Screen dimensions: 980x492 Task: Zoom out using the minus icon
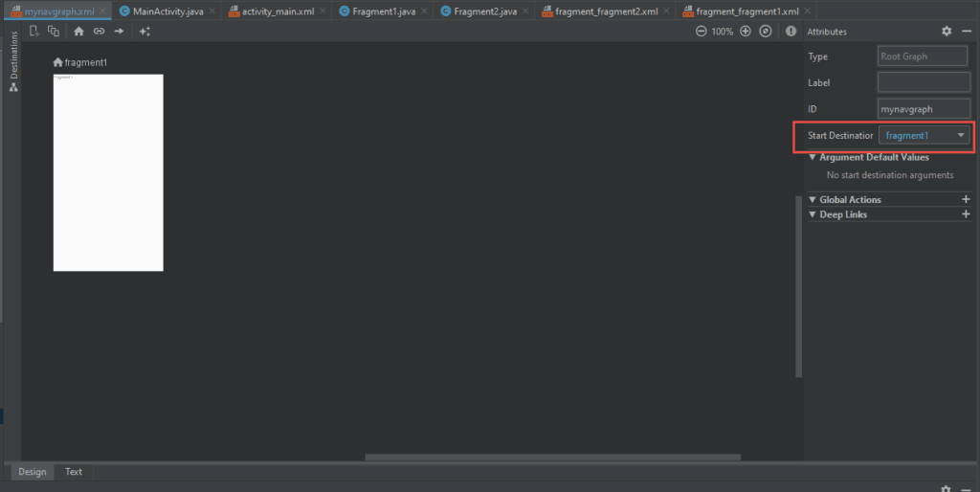[x=701, y=32]
